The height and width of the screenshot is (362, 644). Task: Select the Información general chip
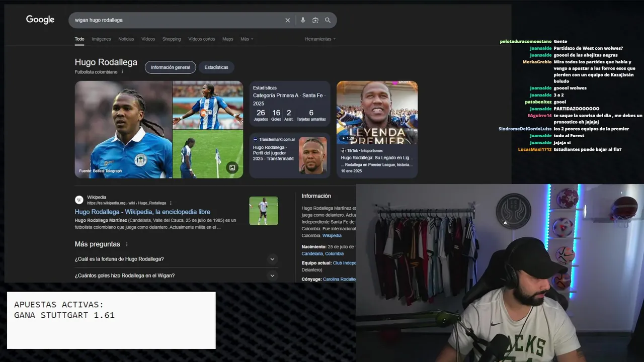(171, 67)
